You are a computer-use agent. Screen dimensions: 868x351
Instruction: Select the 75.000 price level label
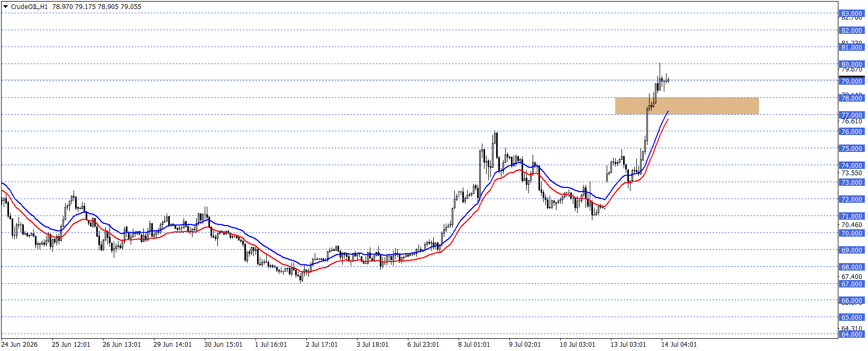(x=852, y=149)
